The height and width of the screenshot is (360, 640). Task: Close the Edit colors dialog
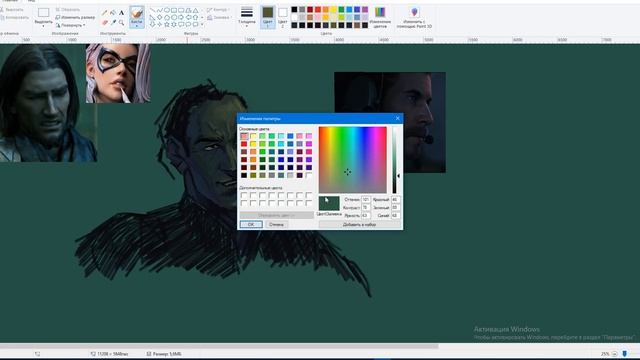point(398,118)
